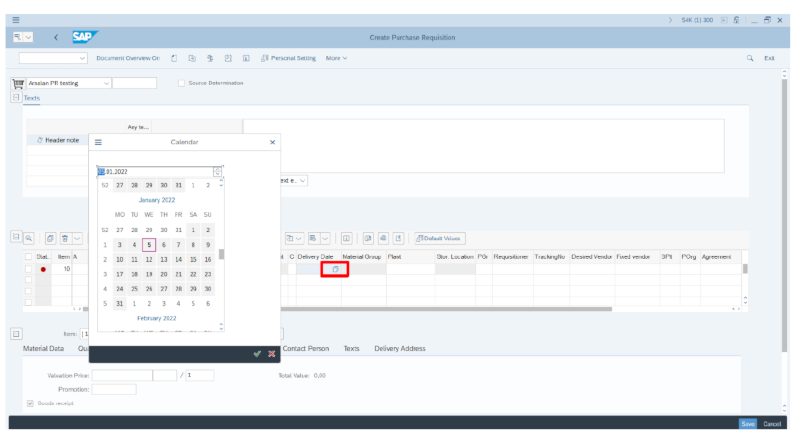Toggle the Goods receipt checkbox
This screenshot has height=444, width=800.
30,404
